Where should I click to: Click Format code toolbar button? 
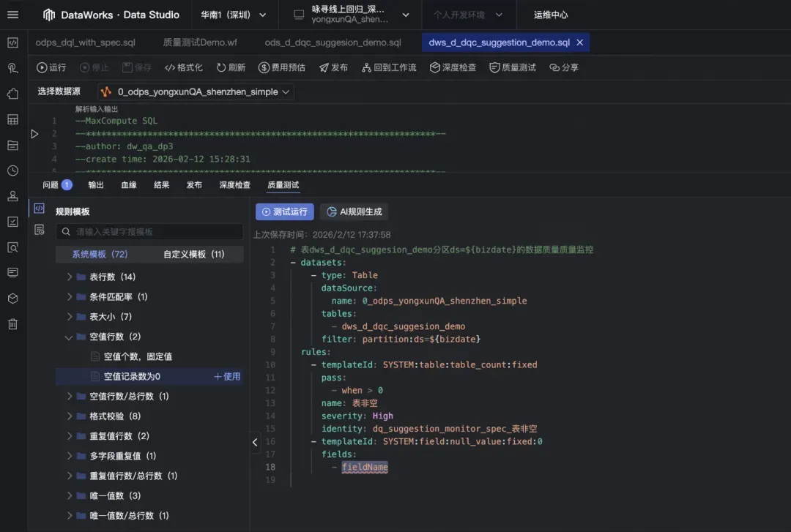tap(184, 67)
